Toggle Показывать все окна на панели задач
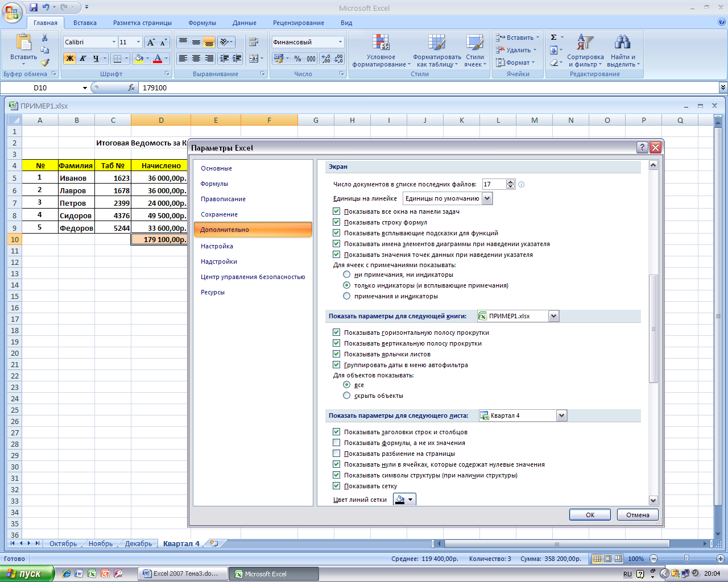The image size is (728, 582). (336, 211)
